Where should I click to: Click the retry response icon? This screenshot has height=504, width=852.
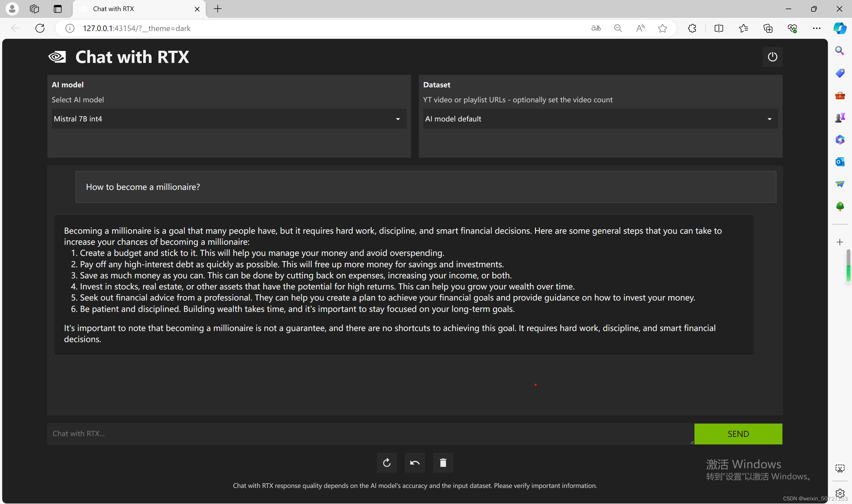387,463
